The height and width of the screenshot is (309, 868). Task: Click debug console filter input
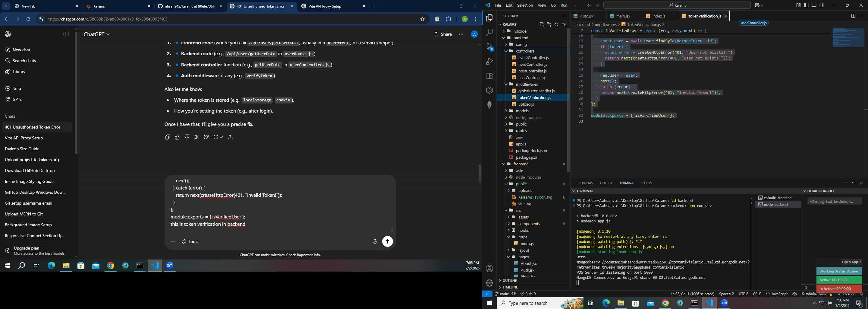(x=834, y=202)
